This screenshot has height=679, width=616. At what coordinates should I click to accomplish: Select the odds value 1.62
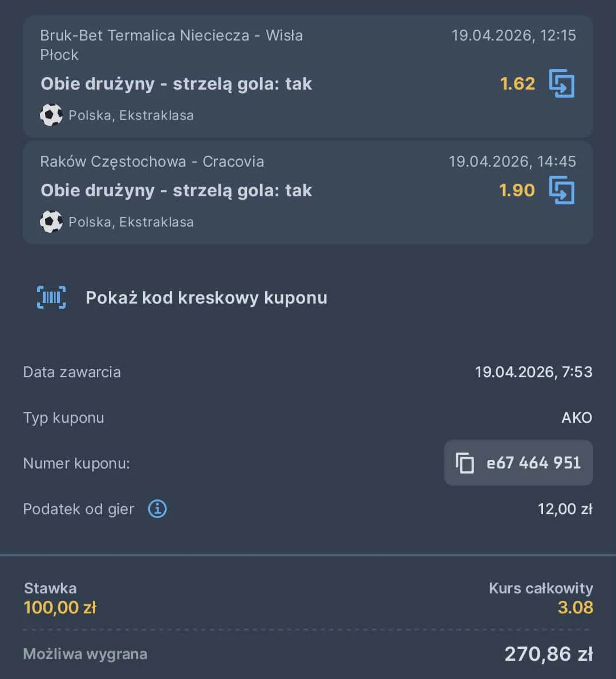click(517, 84)
